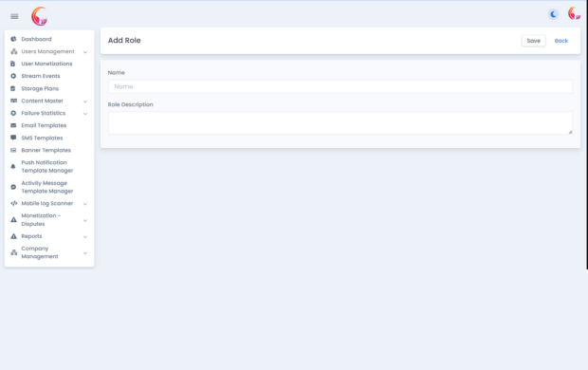Click the Role Description label
The width and height of the screenshot is (588, 370).
coord(131,104)
